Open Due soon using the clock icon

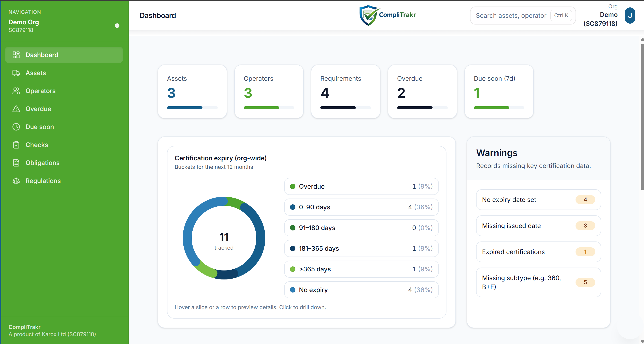tap(16, 127)
